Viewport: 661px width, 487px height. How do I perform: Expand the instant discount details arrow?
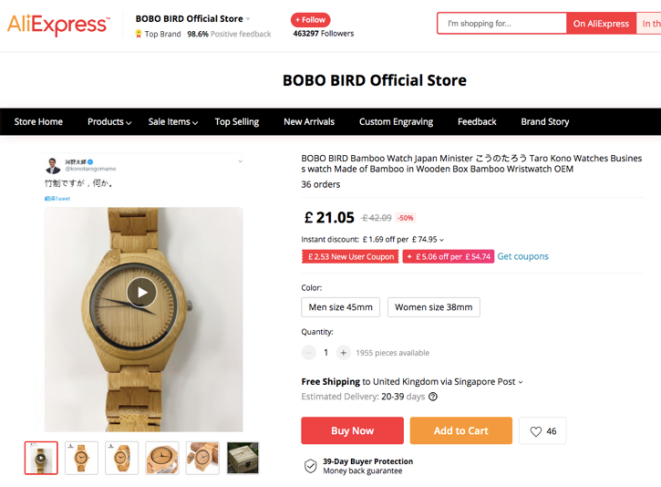click(442, 240)
